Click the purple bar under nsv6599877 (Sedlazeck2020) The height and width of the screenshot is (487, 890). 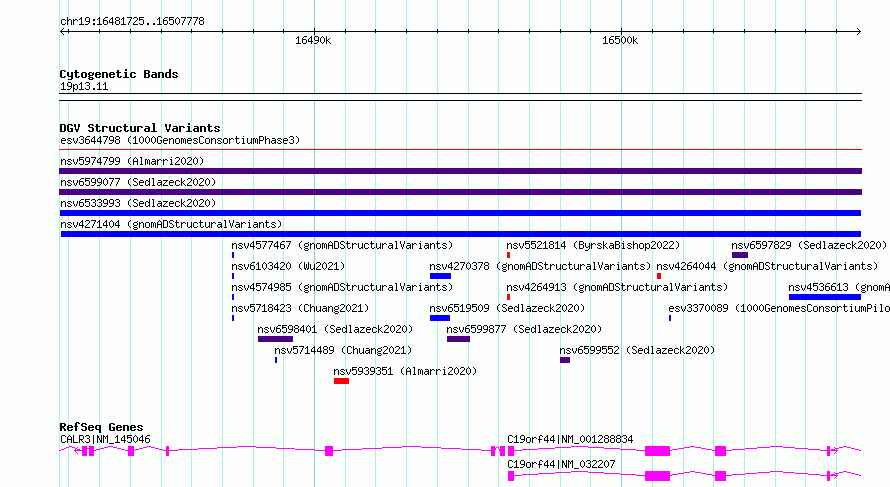(x=458, y=339)
